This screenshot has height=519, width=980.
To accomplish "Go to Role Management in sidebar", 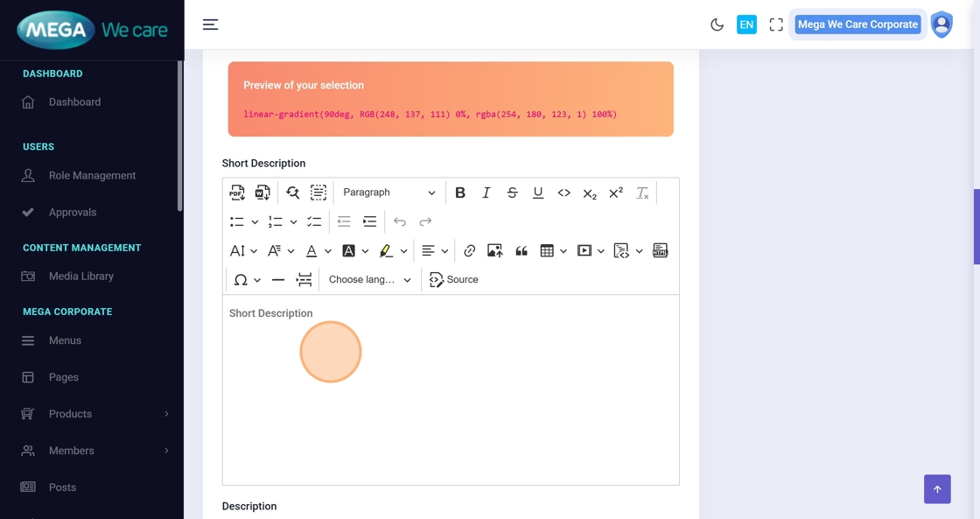I will (x=92, y=176).
